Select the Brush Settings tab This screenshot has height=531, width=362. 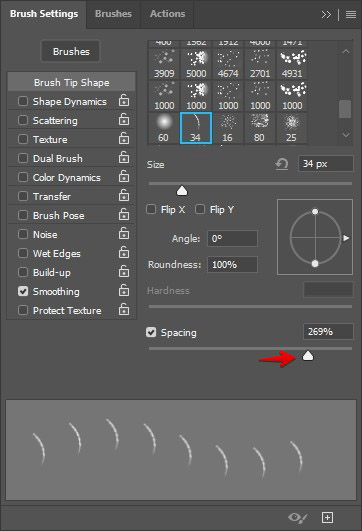coord(44,14)
